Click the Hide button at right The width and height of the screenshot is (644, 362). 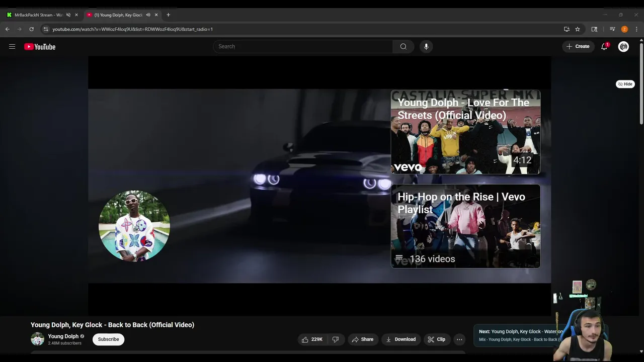point(625,84)
